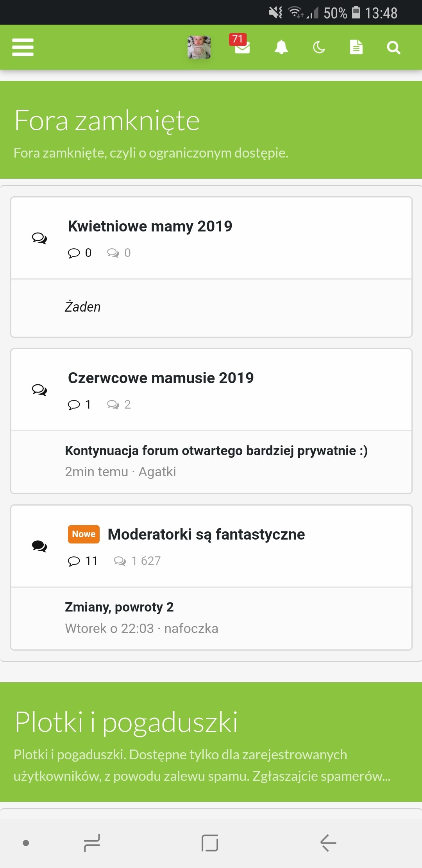View the Agatki user profile
The height and width of the screenshot is (868, 422).
(x=157, y=472)
